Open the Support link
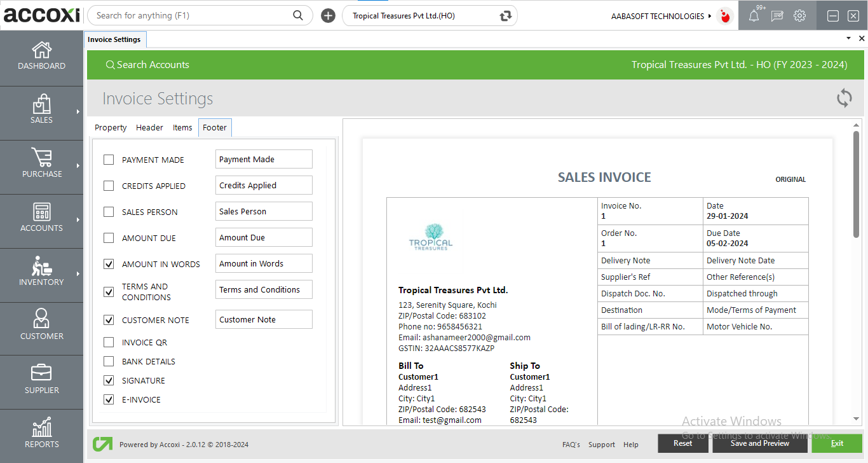868x463 pixels. click(602, 445)
